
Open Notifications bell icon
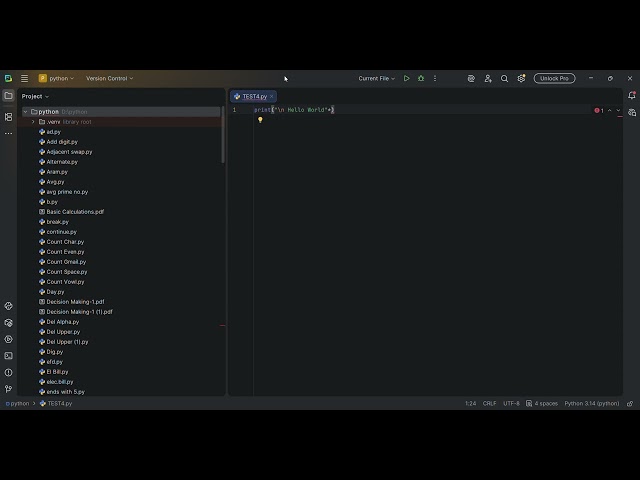[x=632, y=96]
